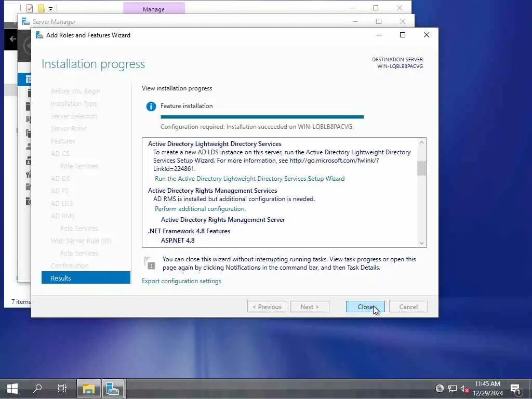Click the WIN-LQBLB8PACVG destination server name
The height and width of the screenshot is (399, 532).
[400, 66]
